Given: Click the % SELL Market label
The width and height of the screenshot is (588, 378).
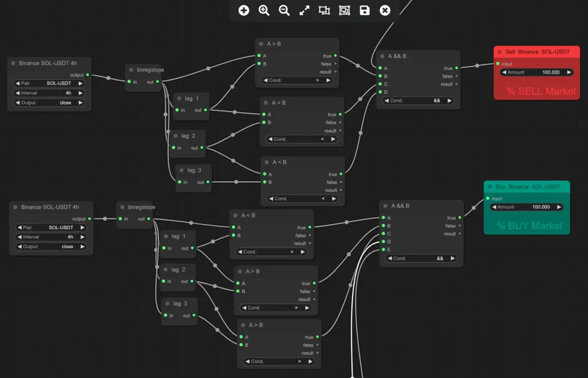Looking at the screenshot, I should tap(541, 91).
